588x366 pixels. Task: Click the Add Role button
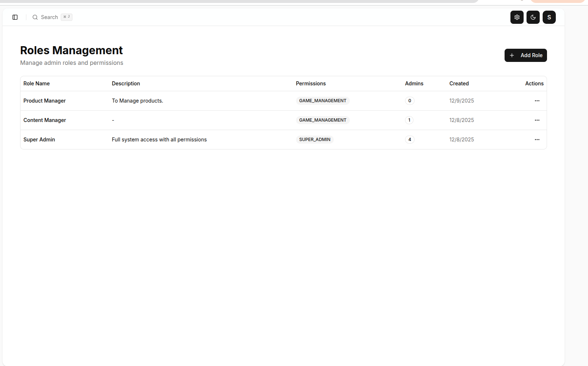[x=525, y=55]
